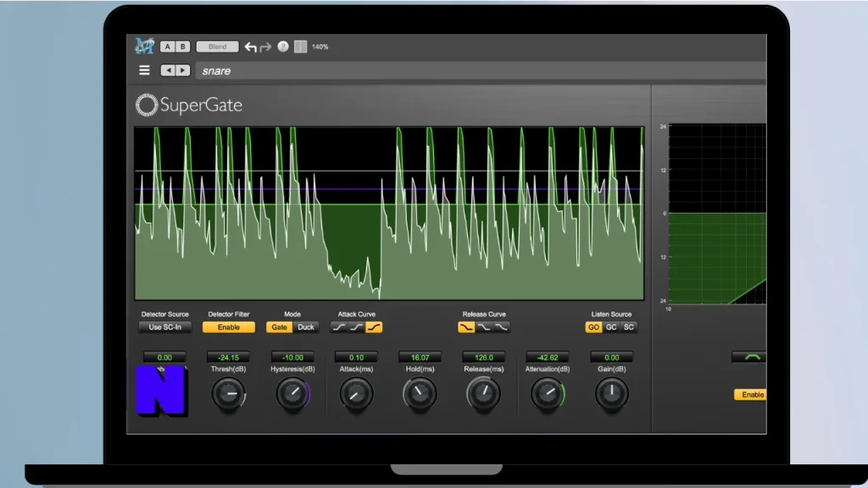This screenshot has width=868, height=488.
Task: Click the SuperGate logo
Action: click(189, 105)
